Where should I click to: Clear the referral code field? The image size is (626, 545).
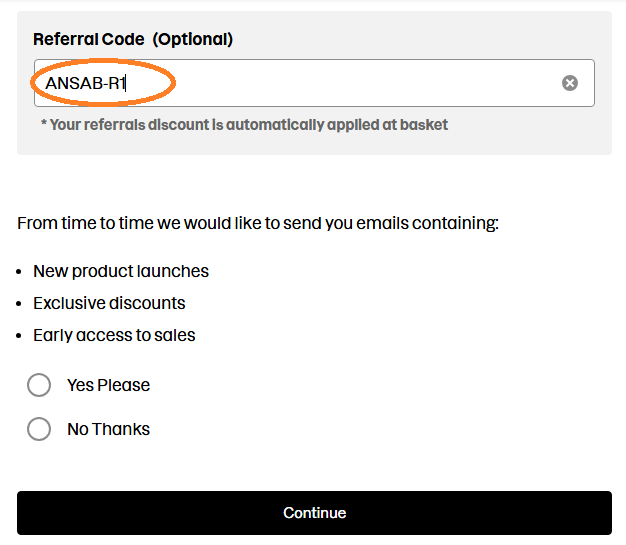pos(570,83)
